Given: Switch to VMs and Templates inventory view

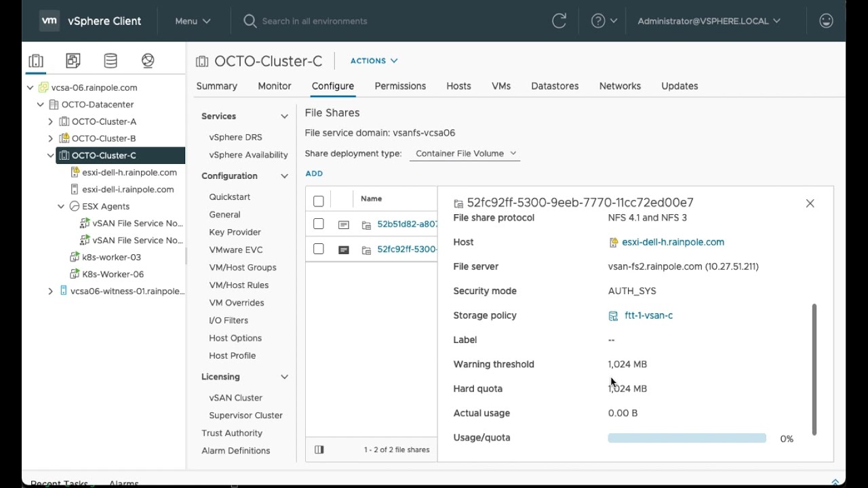Looking at the screenshot, I should point(73,61).
